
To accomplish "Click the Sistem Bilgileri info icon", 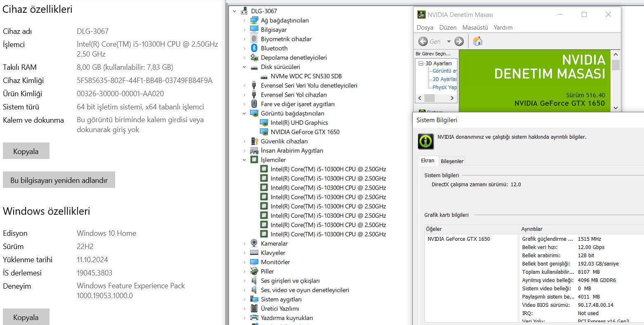I will (x=426, y=141).
